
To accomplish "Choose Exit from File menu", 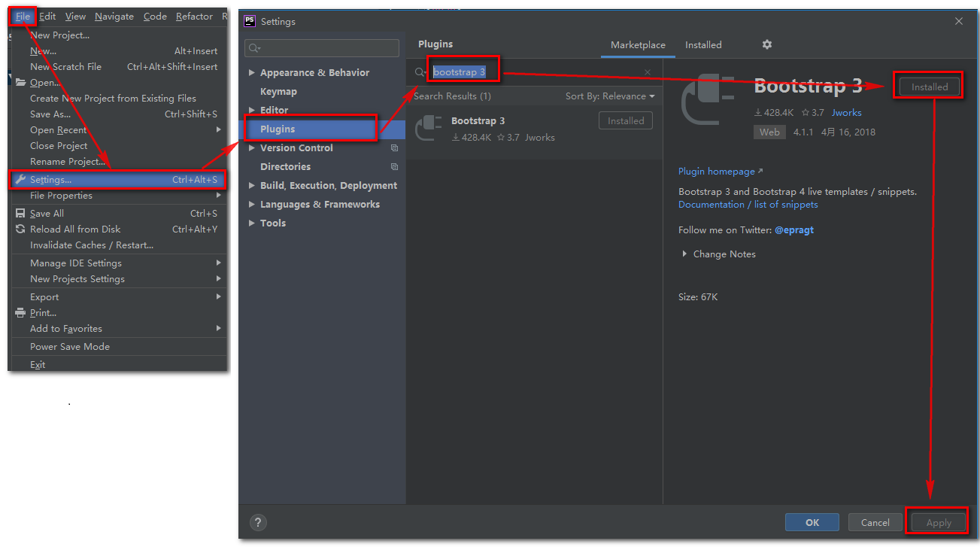I will [118, 365].
